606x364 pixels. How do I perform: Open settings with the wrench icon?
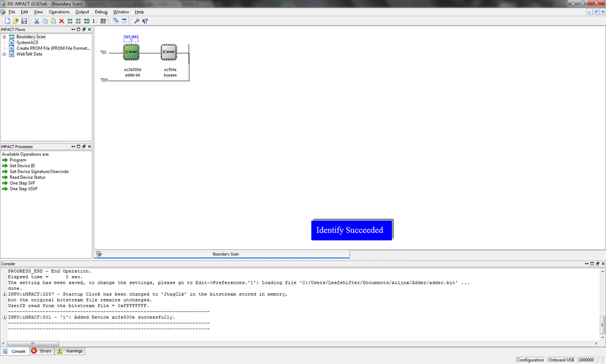136,21
